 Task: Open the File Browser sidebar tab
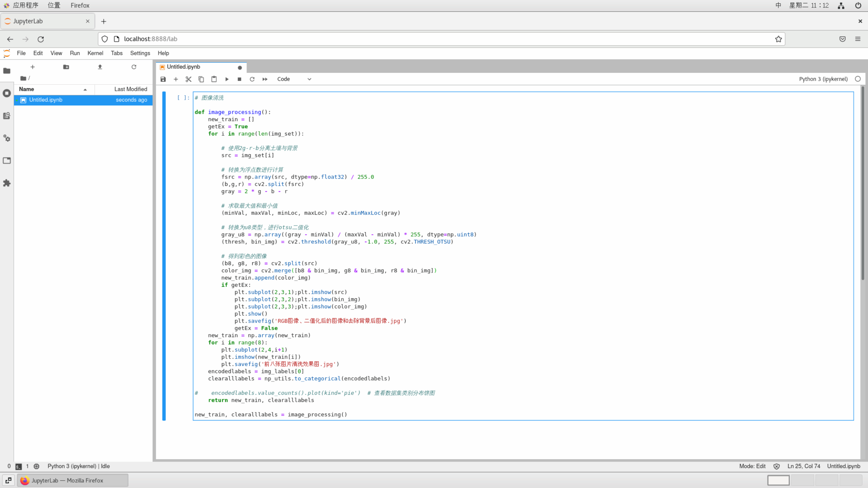click(x=7, y=71)
